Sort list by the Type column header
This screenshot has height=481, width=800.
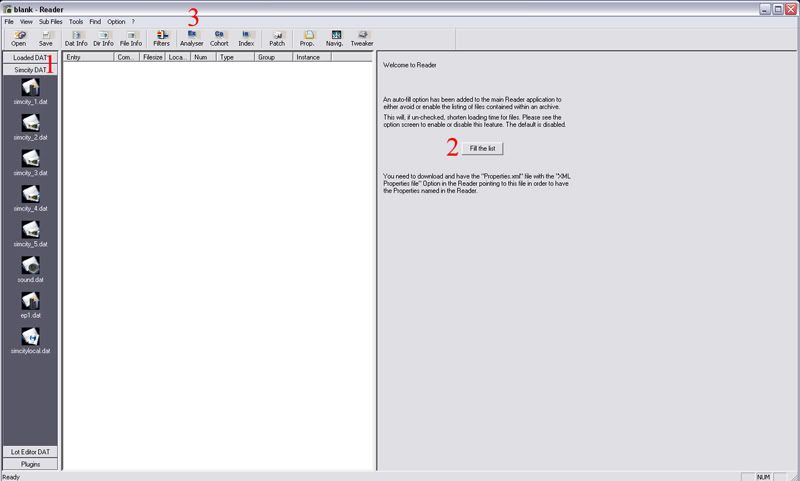point(235,57)
